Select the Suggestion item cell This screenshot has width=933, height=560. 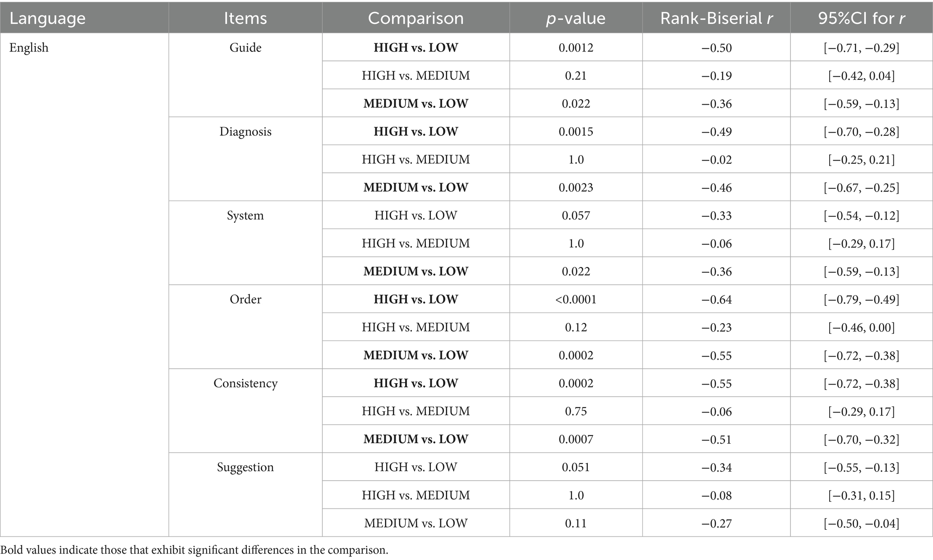point(245,467)
